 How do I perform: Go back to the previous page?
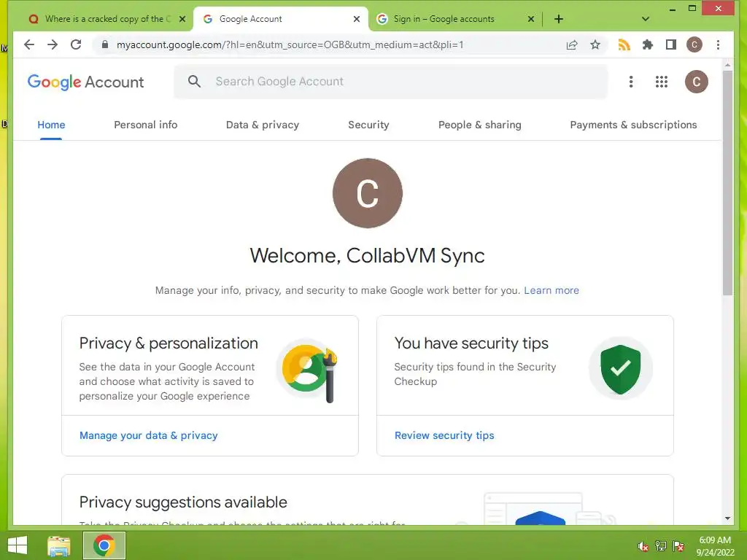[x=29, y=44]
